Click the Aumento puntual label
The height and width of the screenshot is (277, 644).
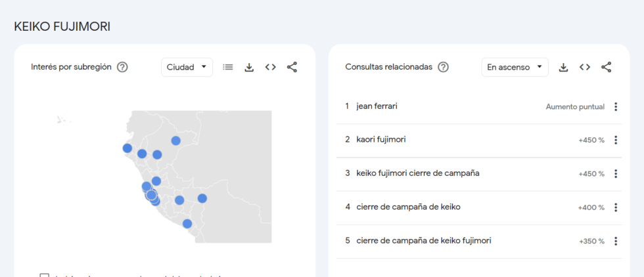pos(575,107)
